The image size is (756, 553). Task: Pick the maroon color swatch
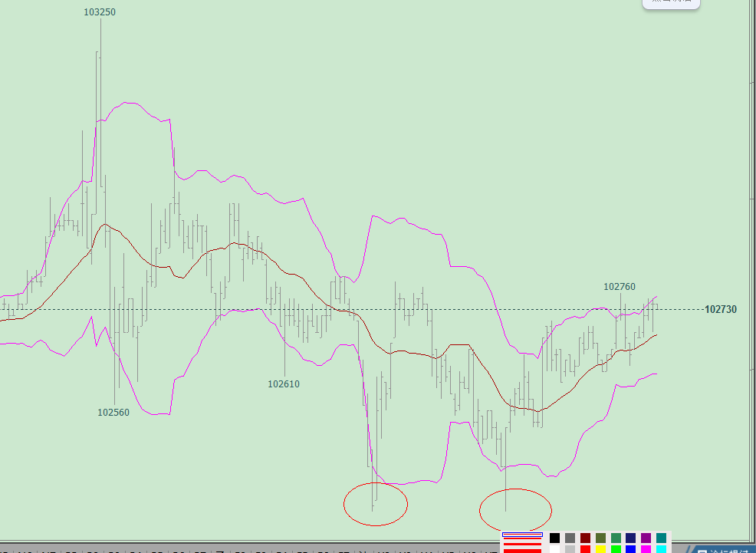[x=585, y=538]
